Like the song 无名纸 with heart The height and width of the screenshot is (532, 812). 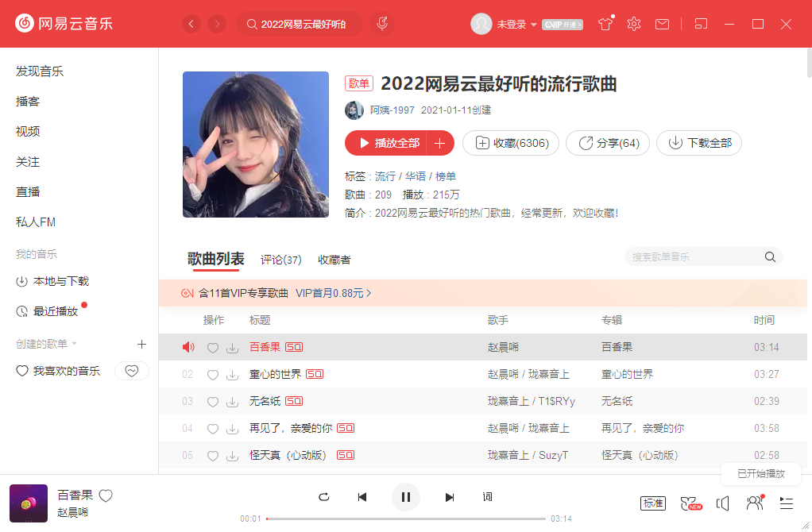212,402
